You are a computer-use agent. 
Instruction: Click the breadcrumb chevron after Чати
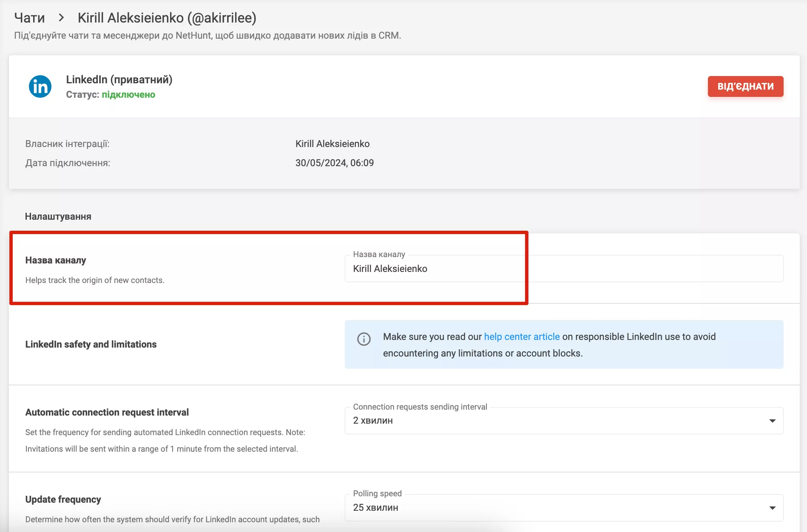coord(61,18)
